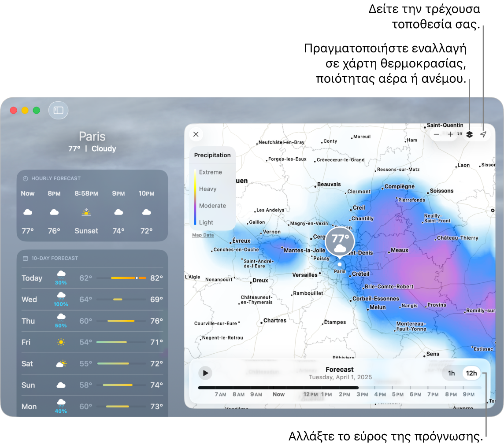504x444 pixels.
Task: Open the map layers menu
Action: [x=470, y=134]
